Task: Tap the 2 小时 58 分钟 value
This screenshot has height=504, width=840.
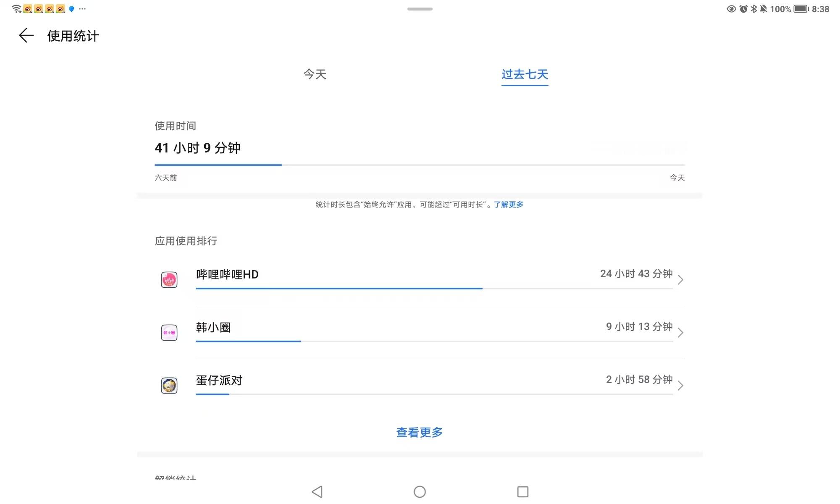Action: pos(639,380)
